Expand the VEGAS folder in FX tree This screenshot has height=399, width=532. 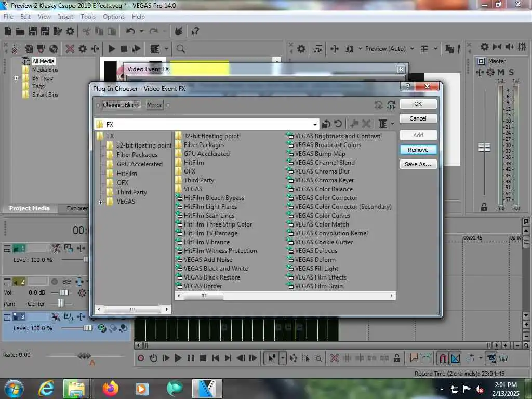100,202
